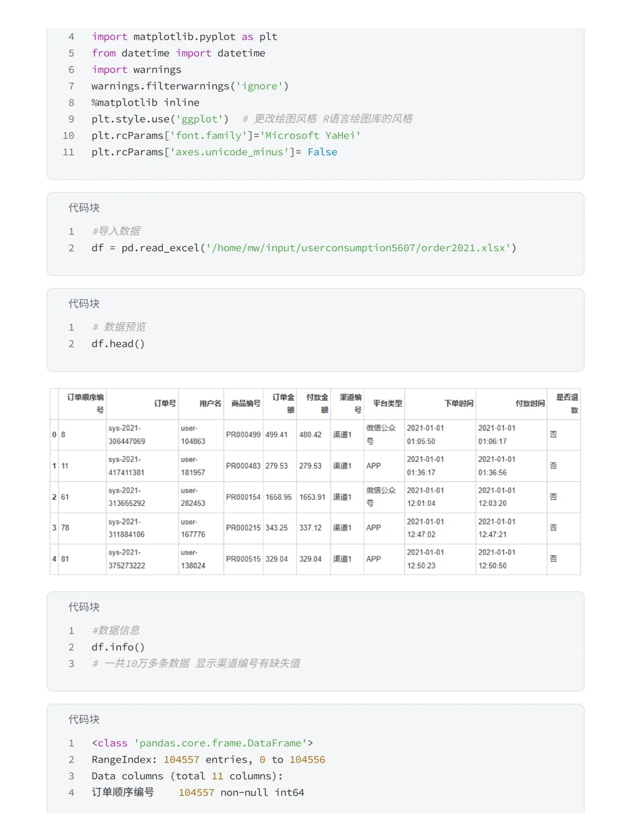Select cell PR000499 in first row
Viewport: 630px width, 840px height.
tap(243, 435)
